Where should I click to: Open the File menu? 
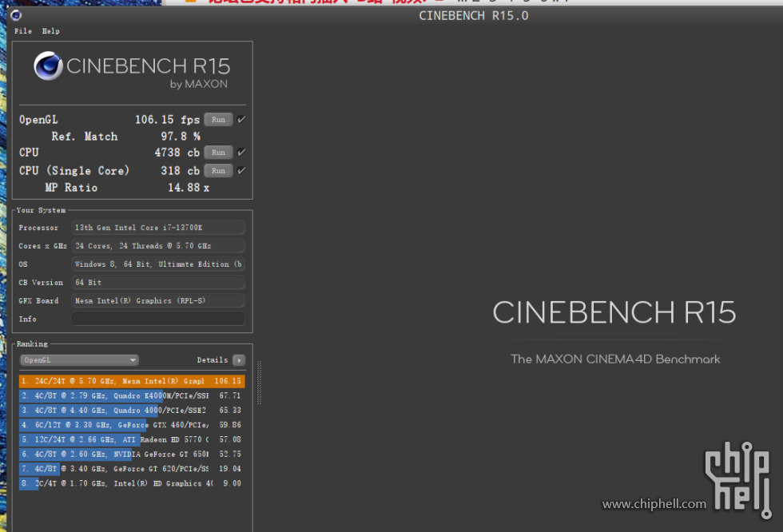click(23, 31)
